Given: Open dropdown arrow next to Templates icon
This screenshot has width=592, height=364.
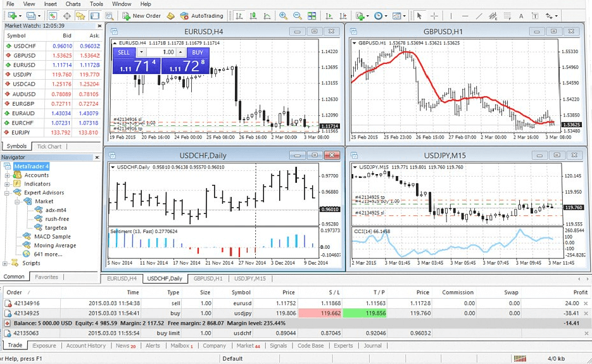Looking at the screenshot, I should 405,16.
